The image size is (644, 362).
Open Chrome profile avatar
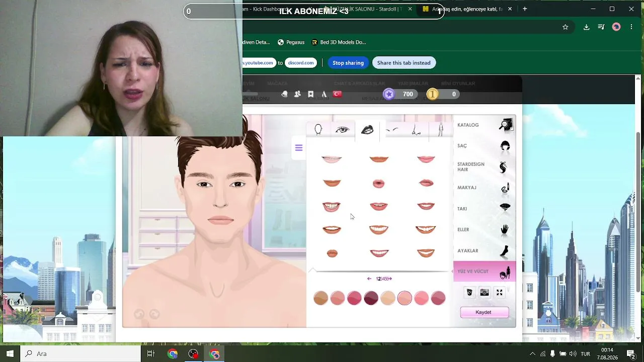(616, 27)
